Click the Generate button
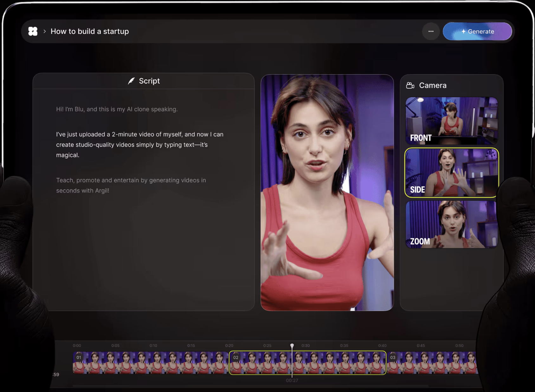Image resolution: width=535 pixels, height=392 pixels. point(477,31)
